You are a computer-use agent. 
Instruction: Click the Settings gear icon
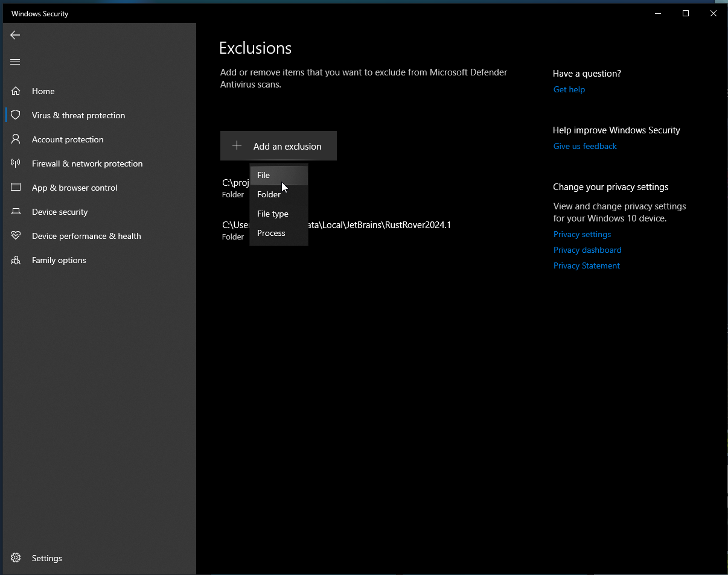(16, 558)
